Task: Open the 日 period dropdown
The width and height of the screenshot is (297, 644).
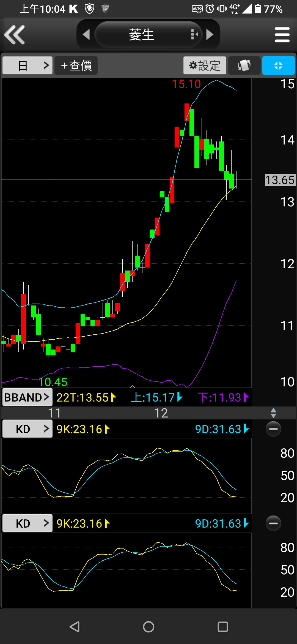Action: pyautogui.click(x=27, y=66)
